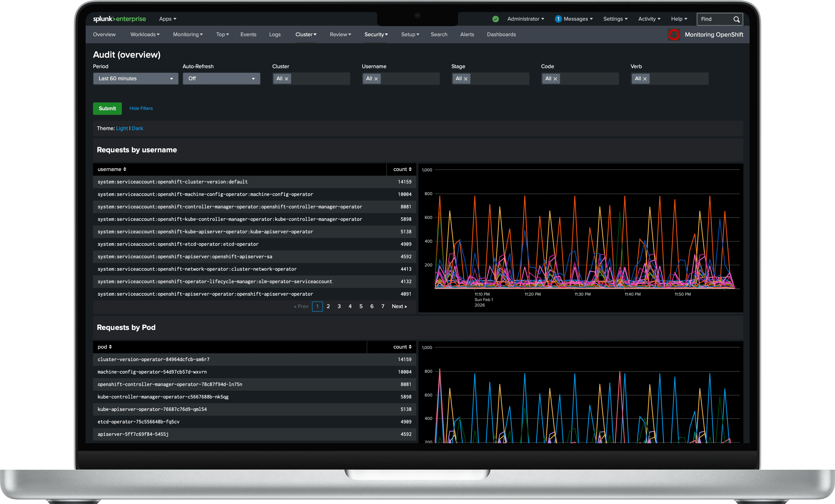Go to Next page of username table

coord(399,306)
